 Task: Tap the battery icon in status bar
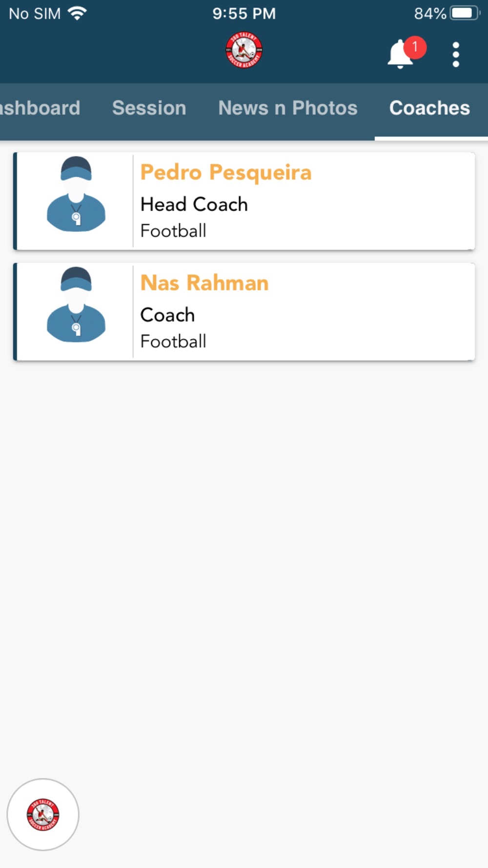[x=465, y=13]
